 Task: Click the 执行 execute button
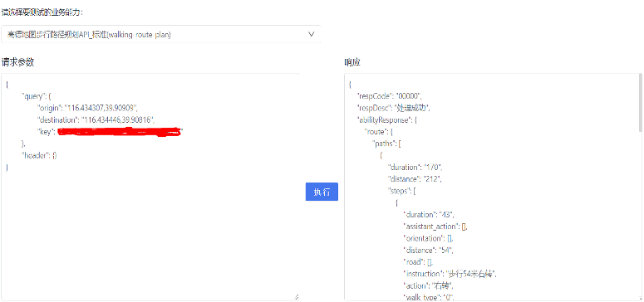322,192
